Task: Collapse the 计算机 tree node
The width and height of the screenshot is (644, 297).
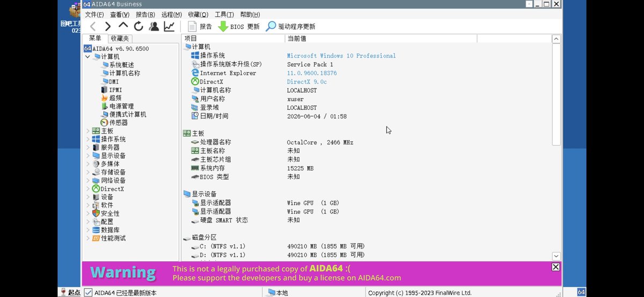Action: 88,56
